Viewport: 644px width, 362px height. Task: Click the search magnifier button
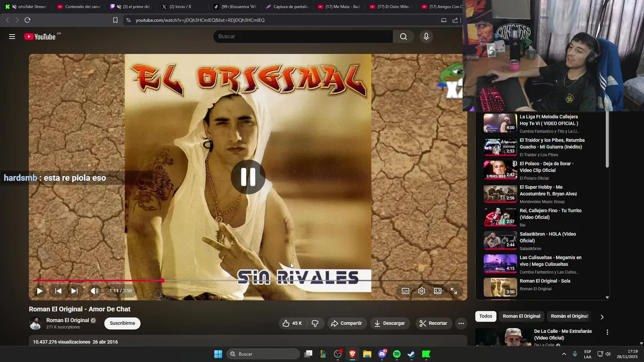[x=404, y=36]
